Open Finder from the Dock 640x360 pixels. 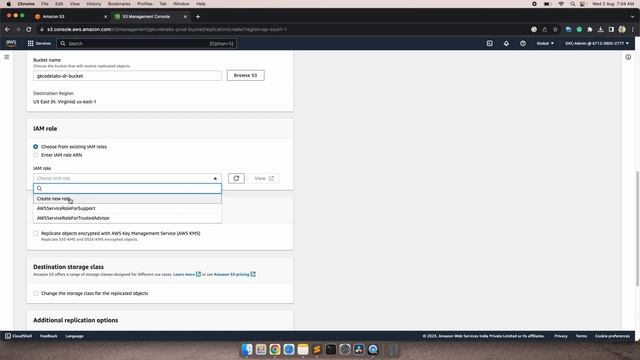(247, 349)
